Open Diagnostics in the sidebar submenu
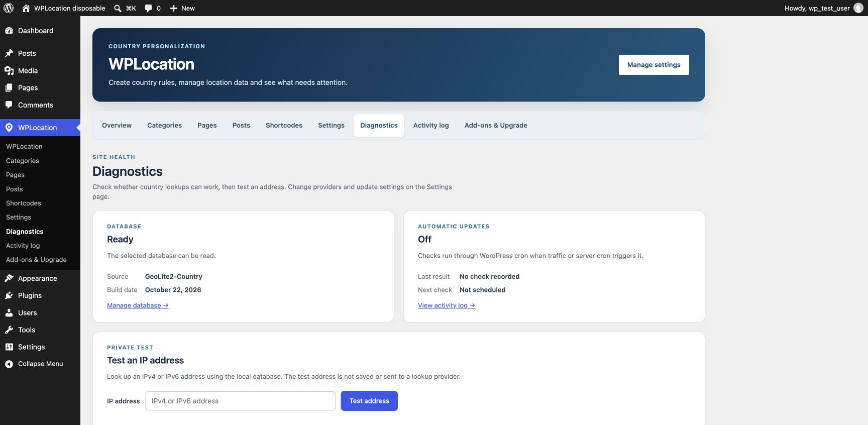Viewport: 868px width, 425px height. point(25,232)
